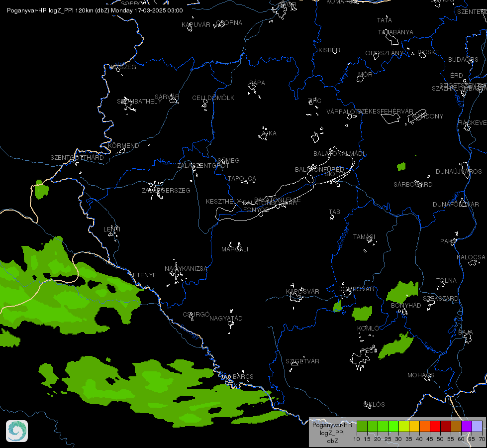The height and width of the screenshot is (448, 487).
Task: Click the ZALAEGERSZEG city label
Action: tap(166, 190)
